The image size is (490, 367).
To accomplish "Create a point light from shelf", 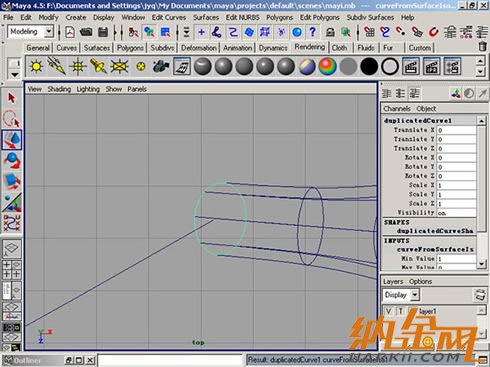I will (x=78, y=66).
